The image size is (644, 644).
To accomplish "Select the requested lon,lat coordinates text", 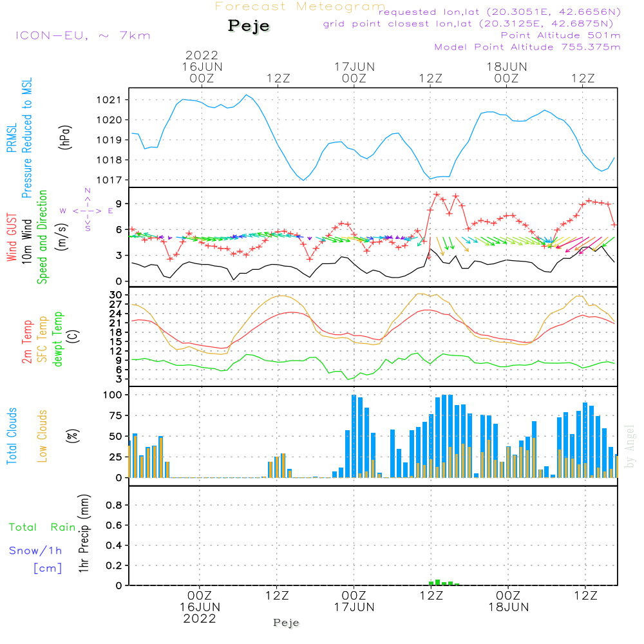I will click(x=500, y=12).
